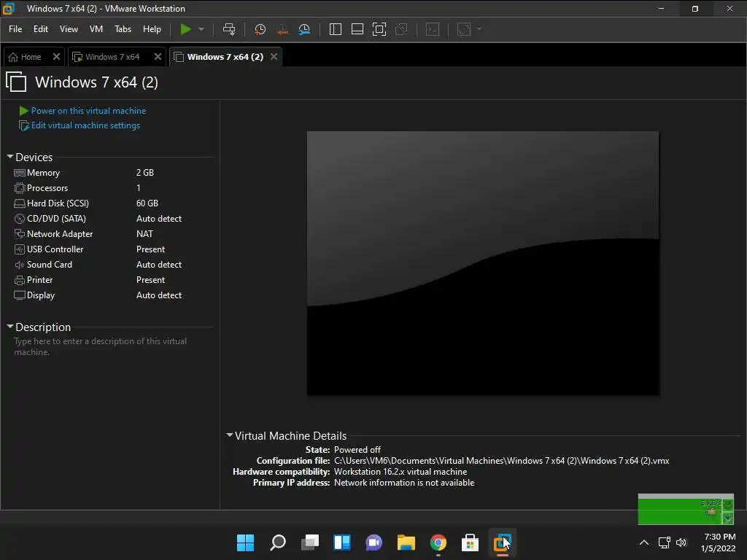Show hidden system tray icons
The height and width of the screenshot is (560, 747).
(643, 542)
